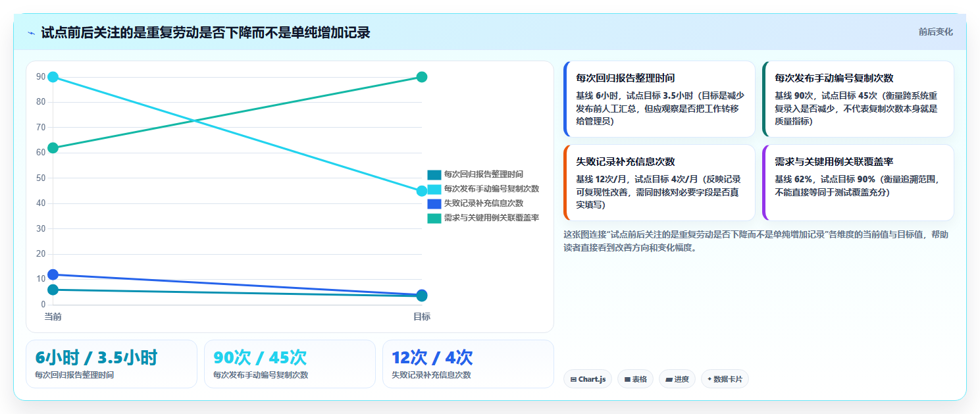This screenshot has height=414, width=980.
Task: Toggle 需求与关键用例关联覆盖率 legend color box
Action: click(434, 218)
